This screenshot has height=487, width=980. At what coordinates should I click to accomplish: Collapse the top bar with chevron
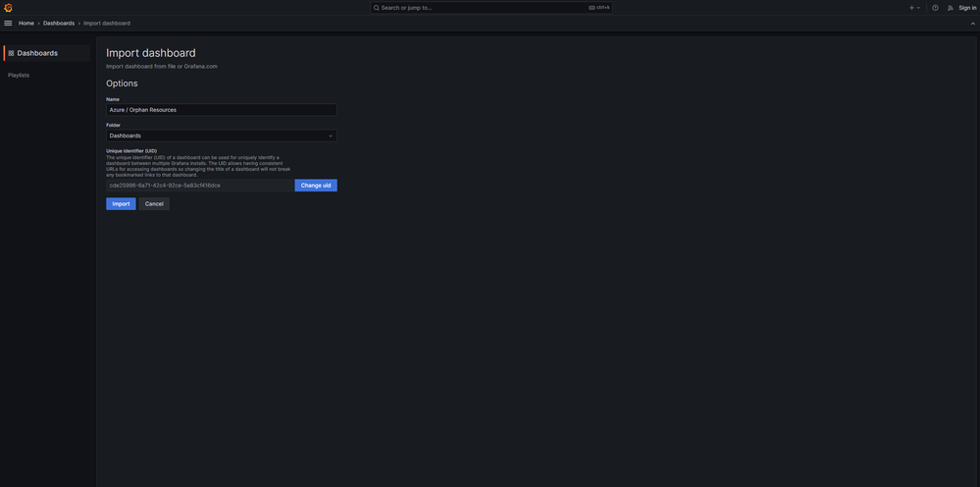tap(972, 24)
